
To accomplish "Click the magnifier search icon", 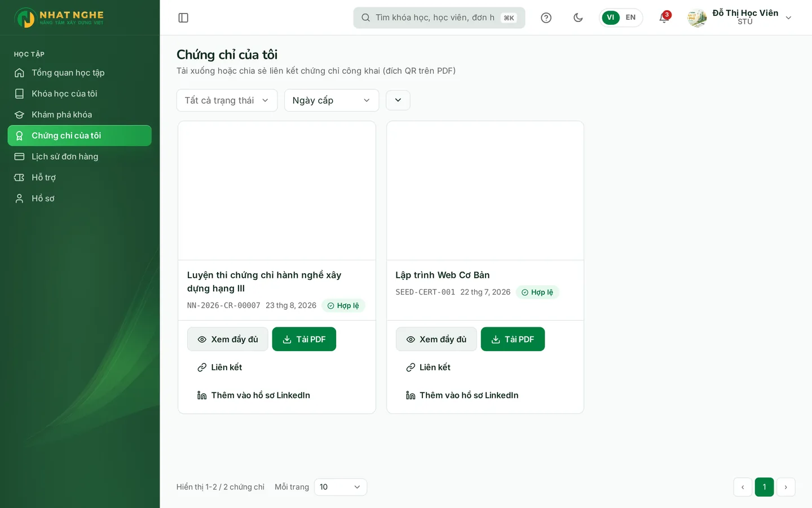I will click(x=365, y=17).
